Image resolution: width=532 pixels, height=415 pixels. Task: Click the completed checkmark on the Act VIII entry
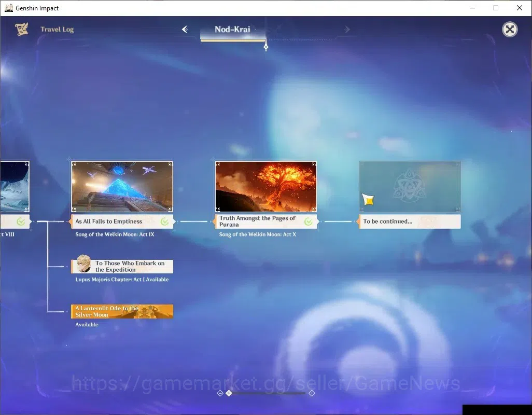point(21,222)
